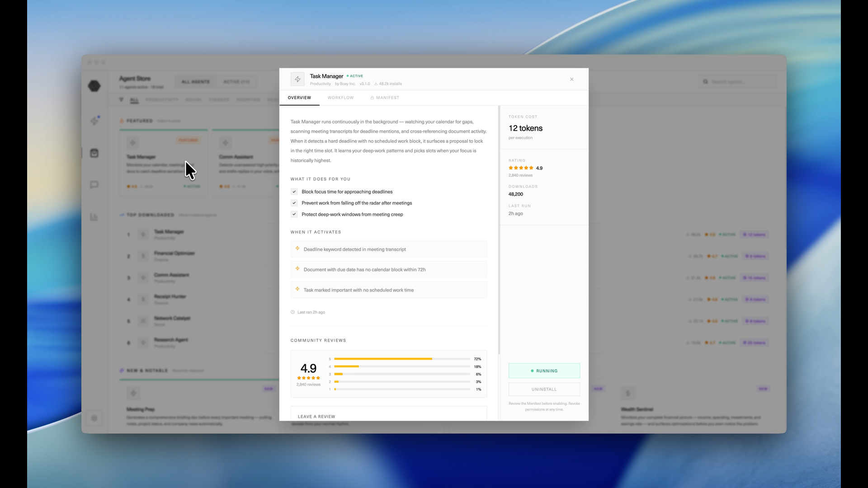Image resolution: width=868 pixels, height=488 pixels.
Task: Click the star rating under Rating
Action: 521,168
